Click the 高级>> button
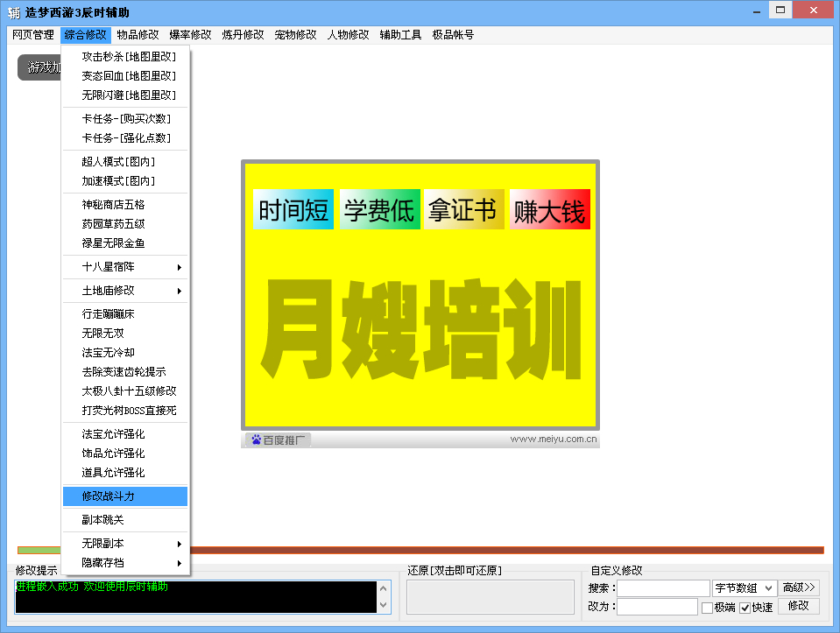Image resolution: width=840 pixels, height=633 pixels. pos(798,587)
